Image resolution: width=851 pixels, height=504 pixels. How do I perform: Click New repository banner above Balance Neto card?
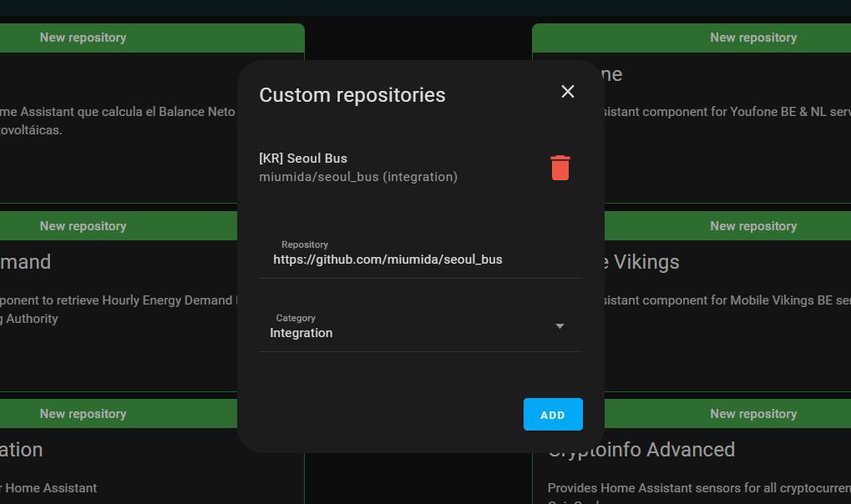84,38
